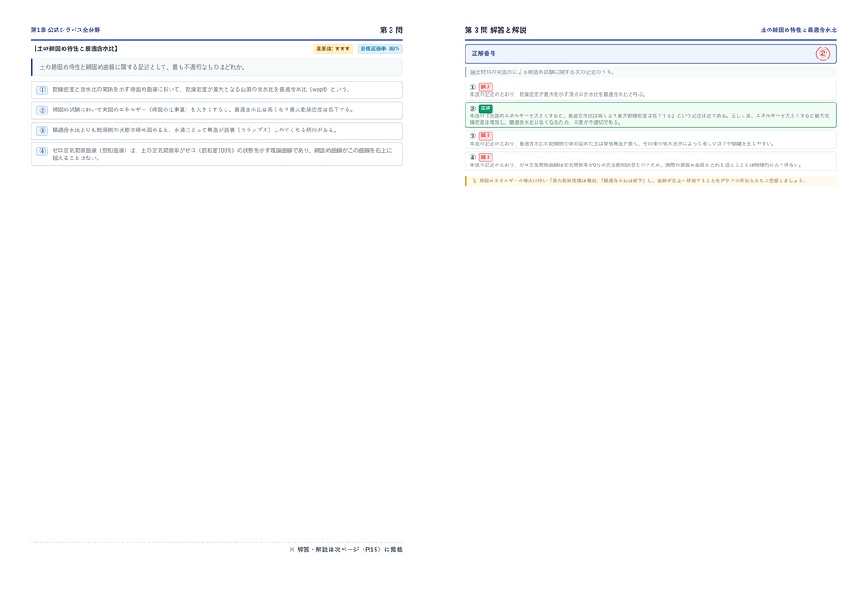Click the 解答・解説は次ページ（P.15）に掲載 footer note
This screenshot has width=868, height=614.
click(346, 550)
